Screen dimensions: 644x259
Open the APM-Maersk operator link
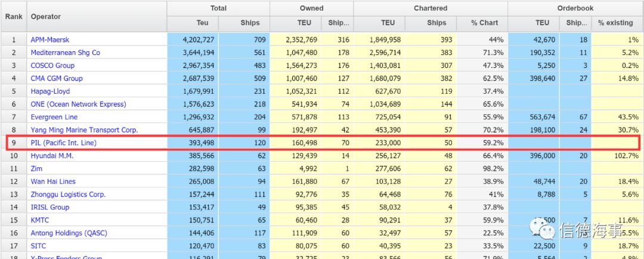click(49, 40)
